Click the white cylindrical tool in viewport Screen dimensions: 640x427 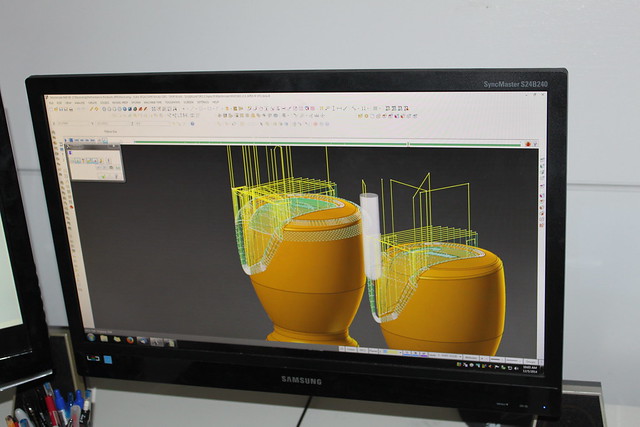pyautogui.click(x=370, y=235)
